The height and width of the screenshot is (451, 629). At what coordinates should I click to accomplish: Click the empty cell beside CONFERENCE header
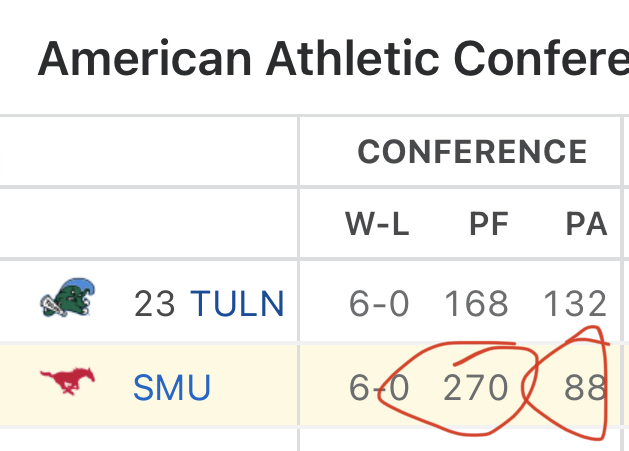[148, 152]
